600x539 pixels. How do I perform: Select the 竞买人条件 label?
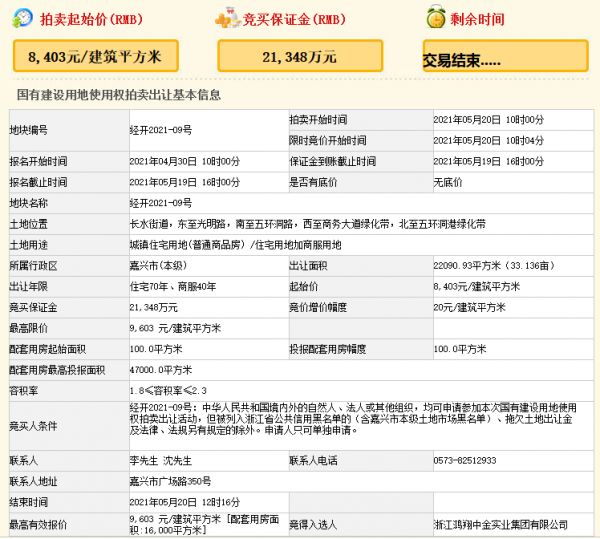coord(34,426)
